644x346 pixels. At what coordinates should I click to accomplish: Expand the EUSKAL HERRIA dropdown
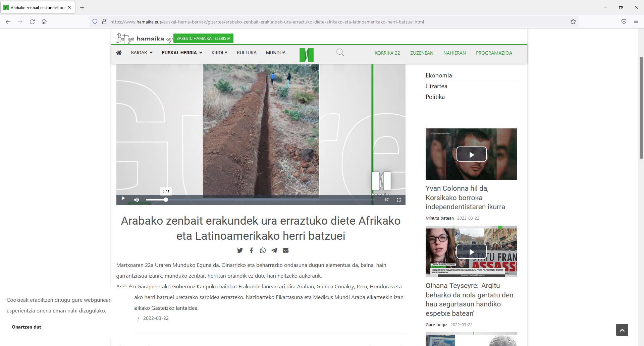(x=182, y=53)
